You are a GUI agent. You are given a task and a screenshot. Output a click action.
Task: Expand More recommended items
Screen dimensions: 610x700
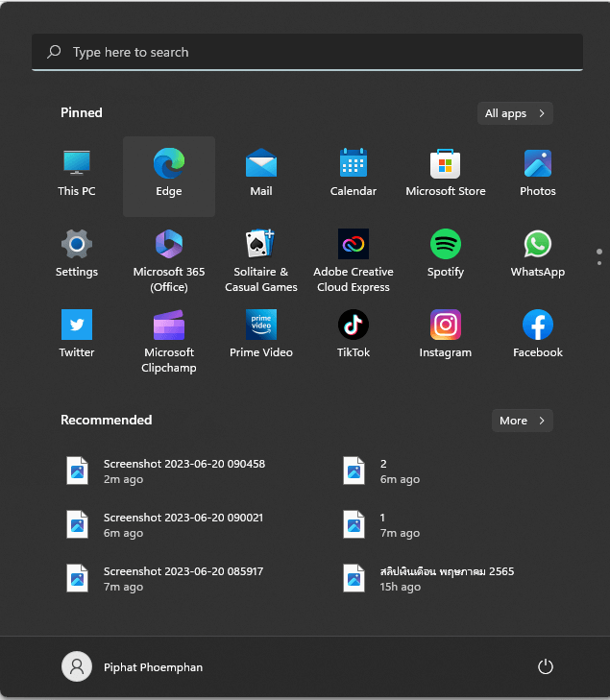pos(522,421)
